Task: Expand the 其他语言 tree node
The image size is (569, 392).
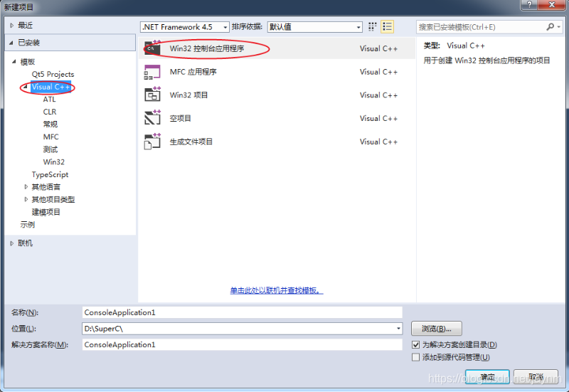Action: (x=26, y=186)
